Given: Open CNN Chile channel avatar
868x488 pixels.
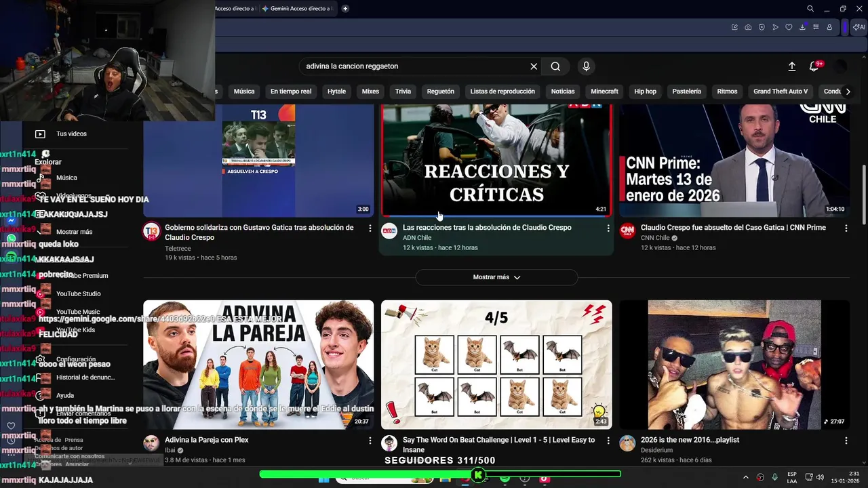Looking at the screenshot, I should (x=627, y=231).
